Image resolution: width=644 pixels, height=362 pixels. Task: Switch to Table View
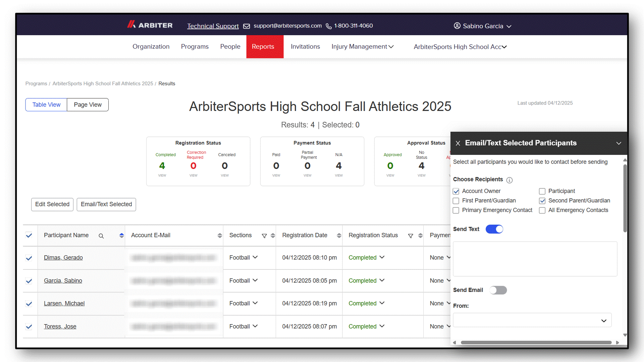tap(46, 105)
